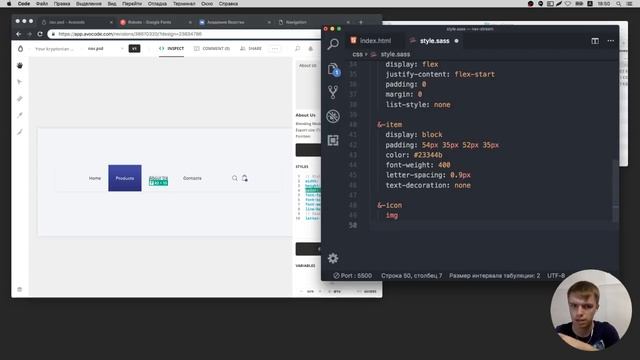
Task: Open the Справка menu
Action: [x=228, y=4]
